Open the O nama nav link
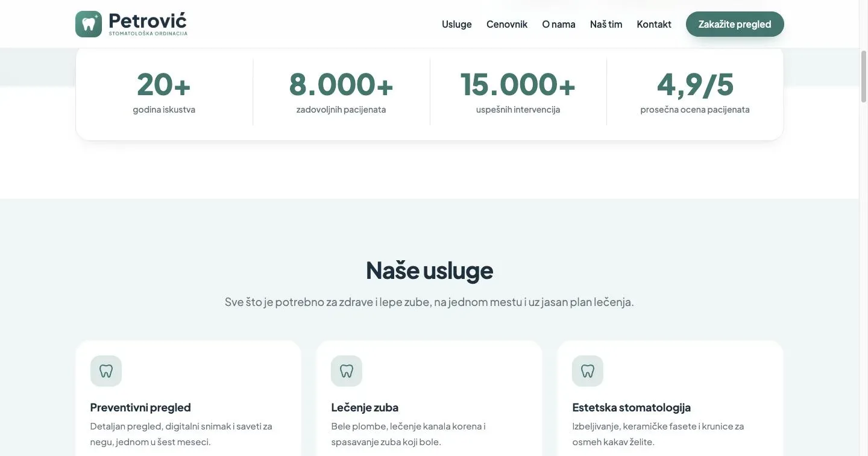Viewport: 868px width, 456px height. (x=559, y=24)
